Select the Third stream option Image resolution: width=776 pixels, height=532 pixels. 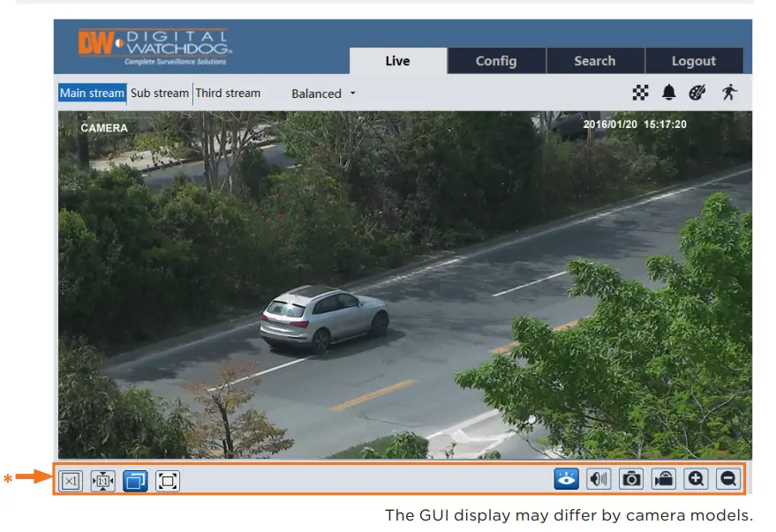coord(228,93)
